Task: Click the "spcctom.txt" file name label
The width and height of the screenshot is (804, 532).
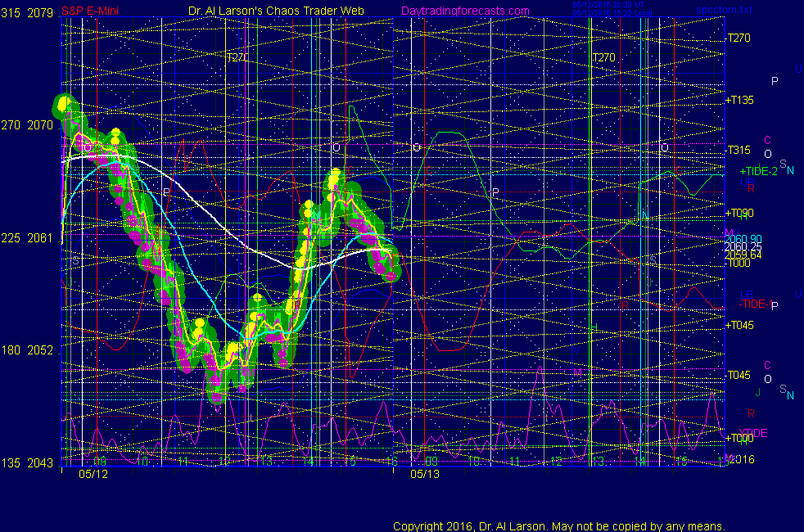Action: click(724, 10)
